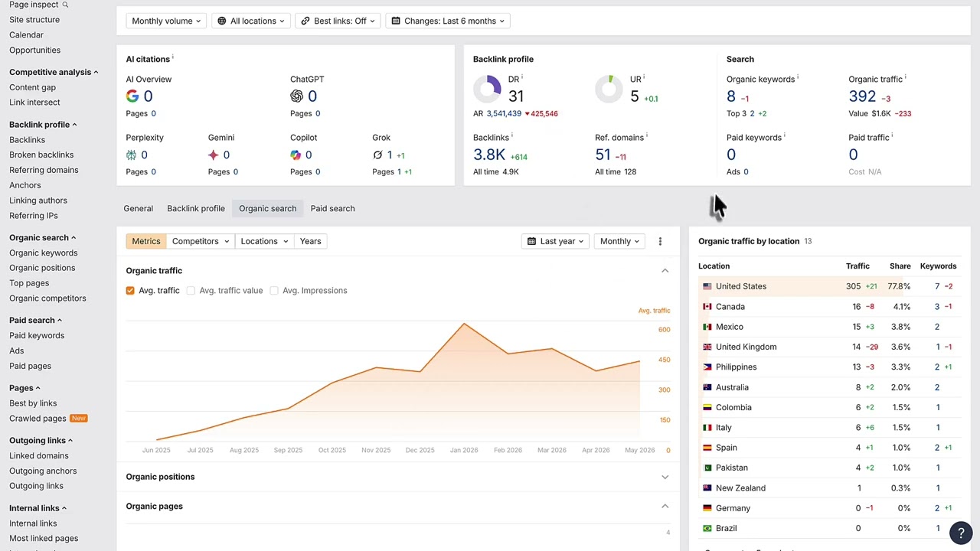This screenshot has height=551, width=980.
Task: Open the All locations dropdown
Action: 251,21
